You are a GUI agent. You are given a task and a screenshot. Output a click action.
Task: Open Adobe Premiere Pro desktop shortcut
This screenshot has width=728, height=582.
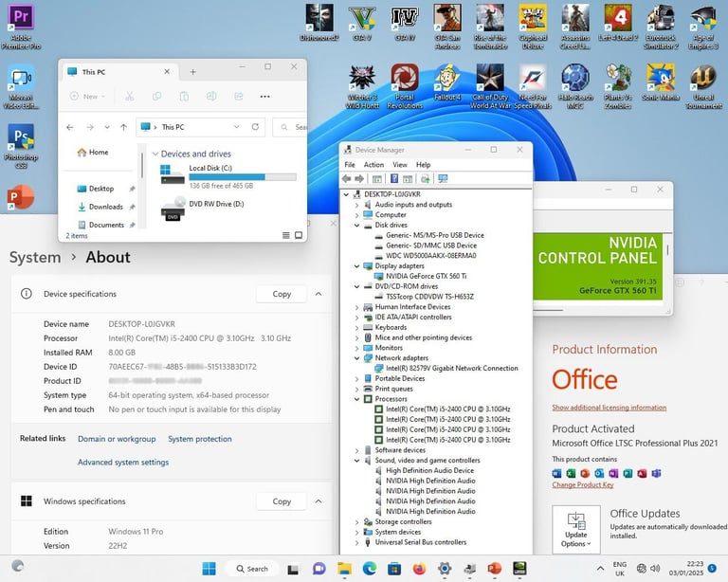click(x=21, y=27)
